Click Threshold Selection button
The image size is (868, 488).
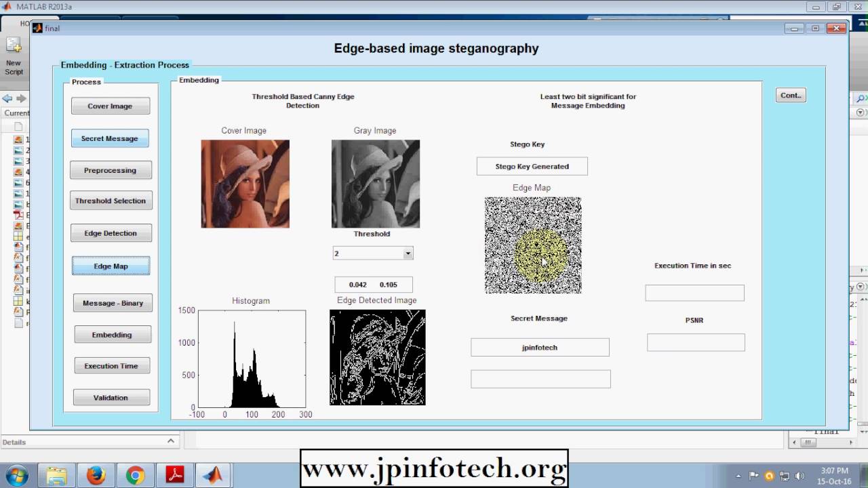tap(111, 201)
